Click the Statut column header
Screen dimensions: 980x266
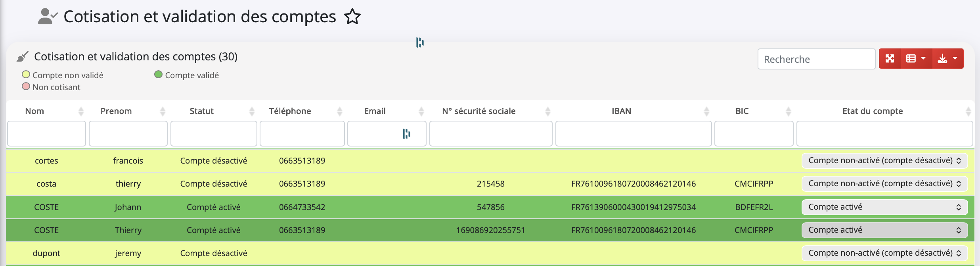tap(201, 111)
